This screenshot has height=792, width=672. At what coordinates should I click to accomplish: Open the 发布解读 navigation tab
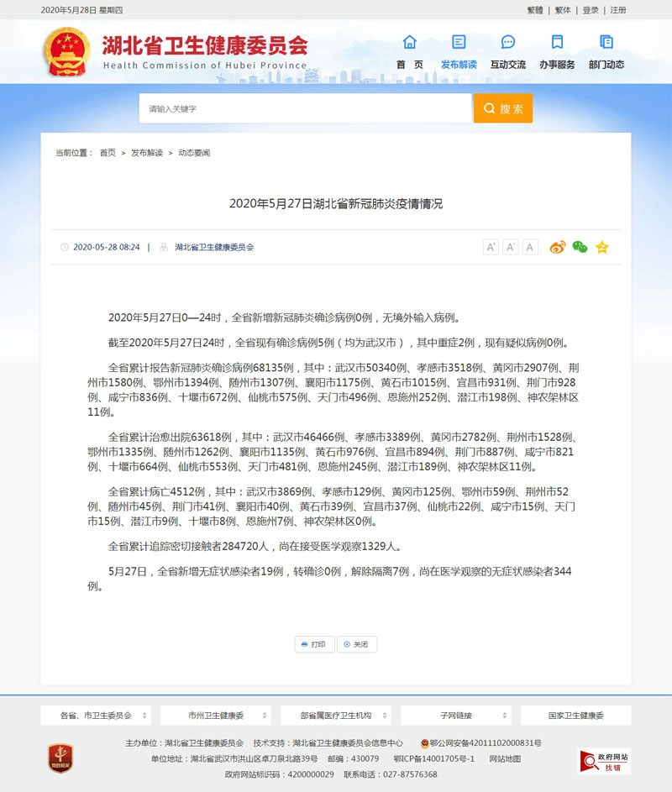pyautogui.click(x=459, y=50)
